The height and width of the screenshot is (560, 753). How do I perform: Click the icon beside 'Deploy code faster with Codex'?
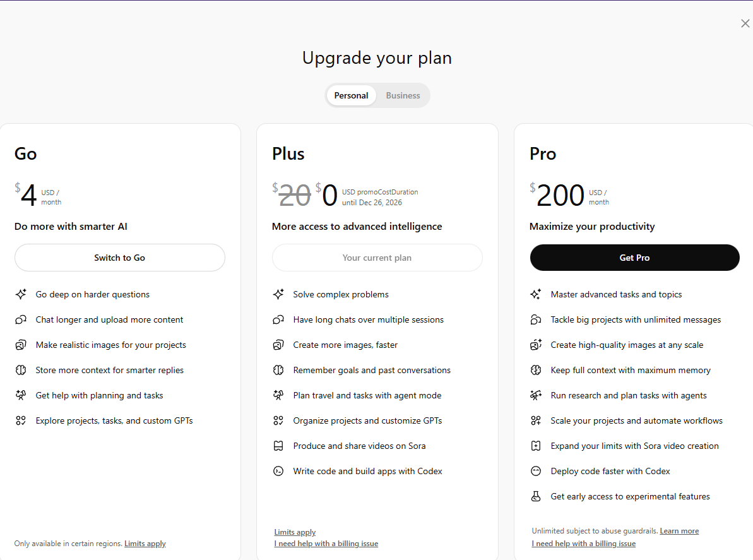click(x=536, y=471)
